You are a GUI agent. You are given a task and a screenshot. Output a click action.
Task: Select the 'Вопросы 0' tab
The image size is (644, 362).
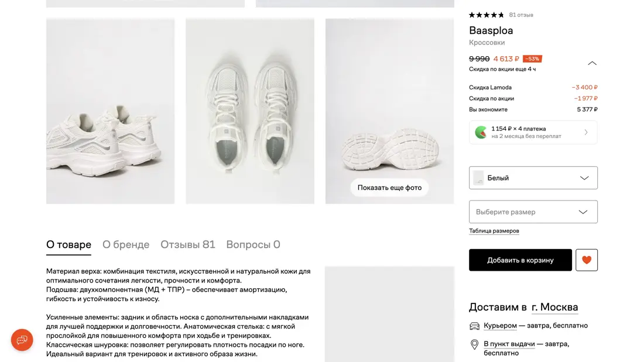[x=252, y=244]
